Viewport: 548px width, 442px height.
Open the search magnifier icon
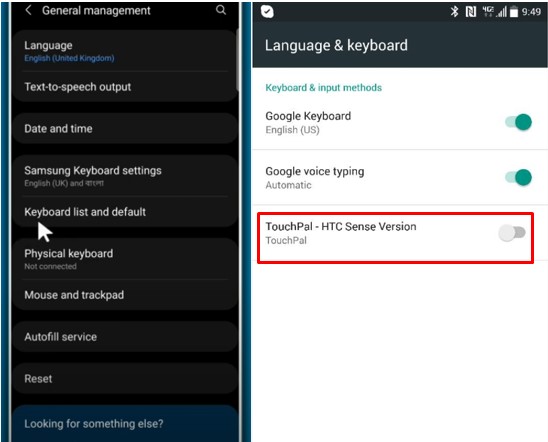(x=221, y=10)
